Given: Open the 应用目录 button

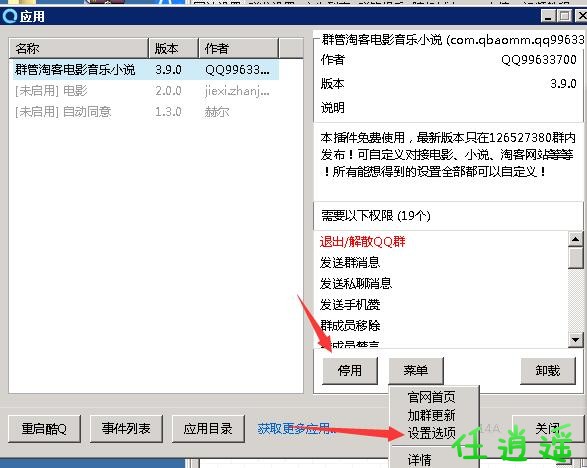Looking at the screenshot, I should (x=208, y=428).
